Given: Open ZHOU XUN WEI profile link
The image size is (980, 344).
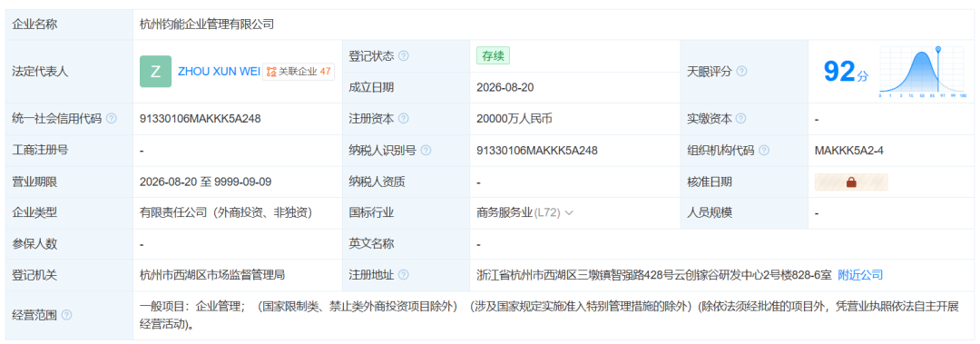Looking at the screenshot, I should 219,72.
